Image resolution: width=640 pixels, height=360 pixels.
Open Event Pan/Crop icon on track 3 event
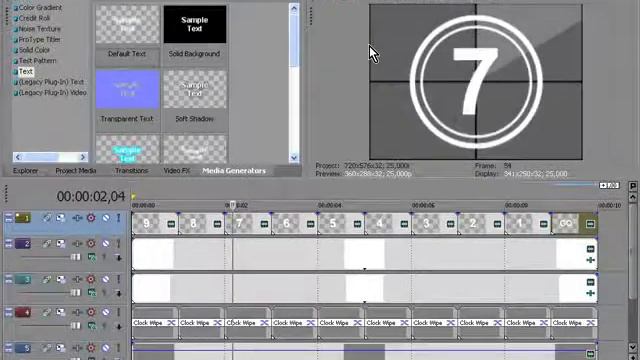[590, 293]
